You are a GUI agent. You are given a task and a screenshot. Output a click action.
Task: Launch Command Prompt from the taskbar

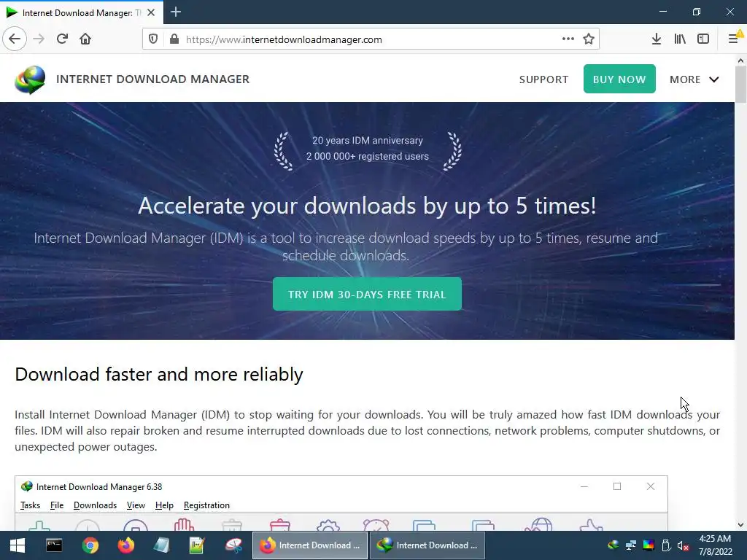click(54, 545)
